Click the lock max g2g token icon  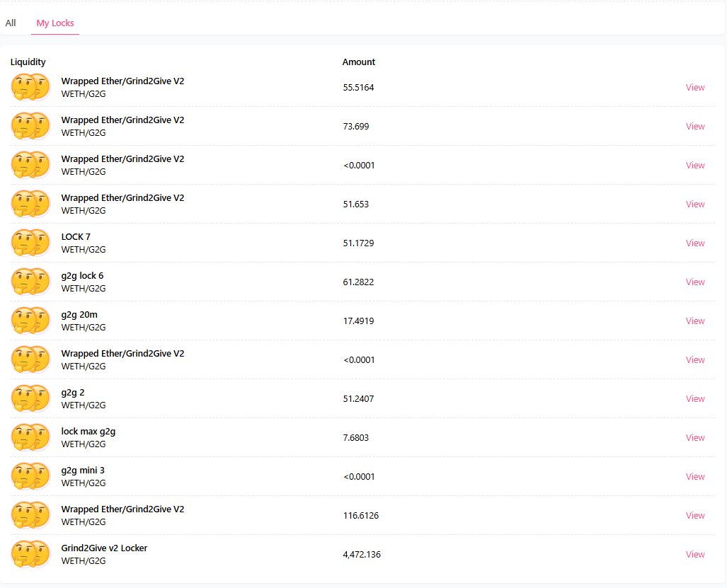pos(30,437)
